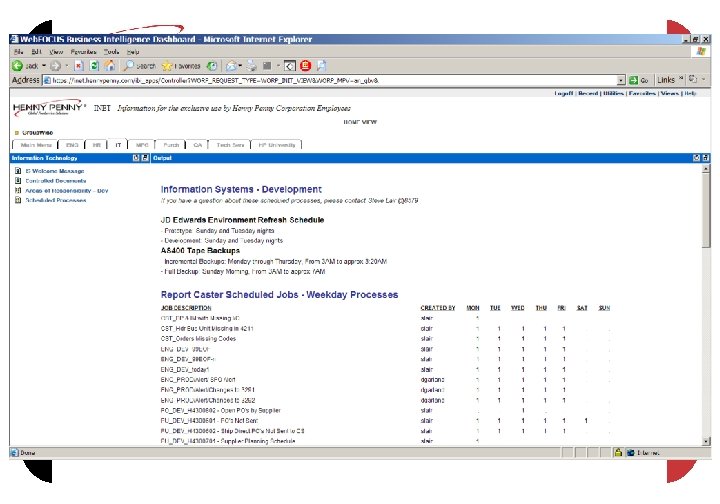Switch to the ENG tab
This screenshot has width=720, height=504.
[x=72, y=145]
